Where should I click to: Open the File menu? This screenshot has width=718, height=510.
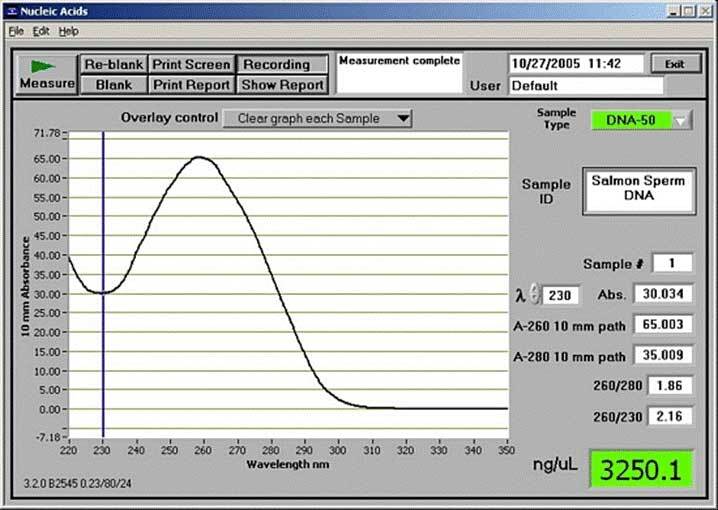pyautogui.click(x=15, y=31)
